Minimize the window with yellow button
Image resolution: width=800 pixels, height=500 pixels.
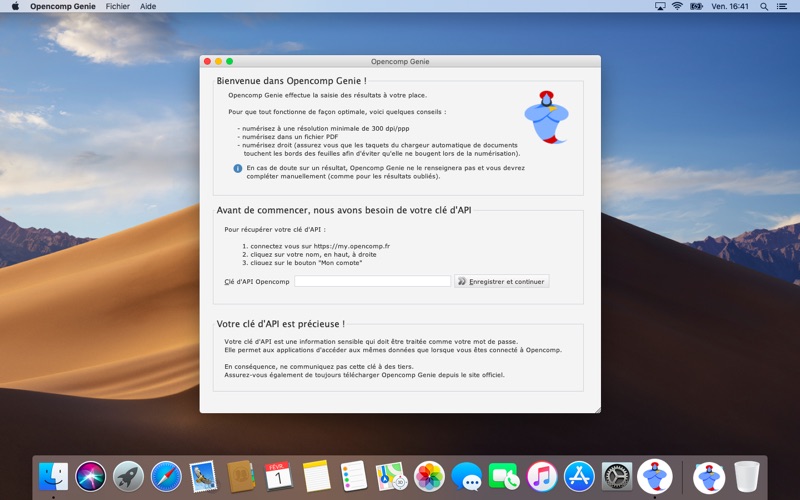pyautogui.click(x=218, y=61)
